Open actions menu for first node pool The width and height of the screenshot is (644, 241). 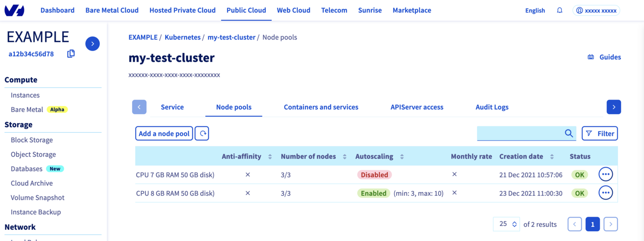[x=605, y=175]
